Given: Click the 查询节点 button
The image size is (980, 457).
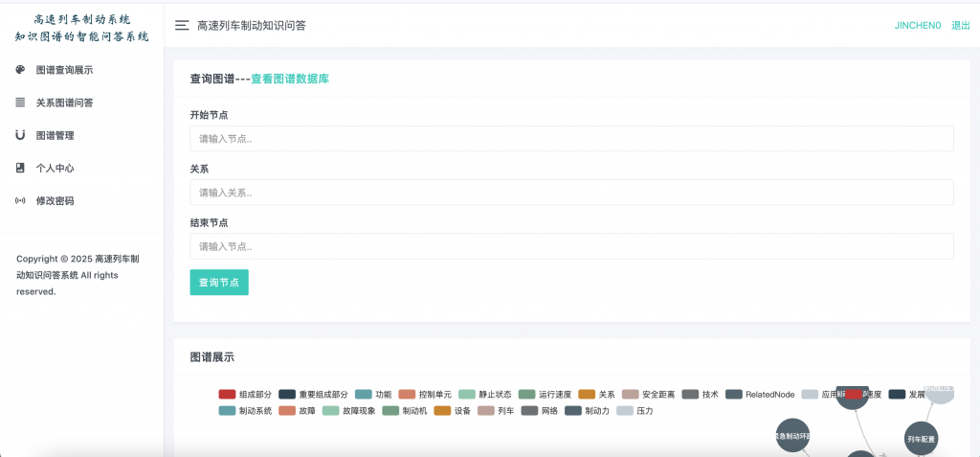Looking at the screenshot, I should 219,283.
